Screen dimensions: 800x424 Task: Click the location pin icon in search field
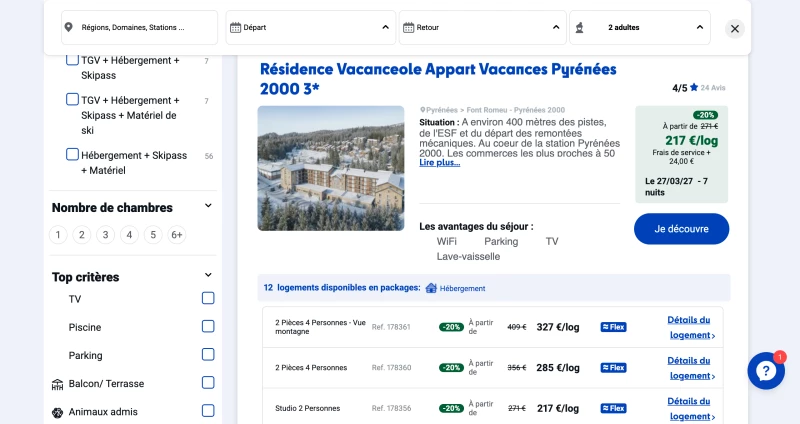68,27
